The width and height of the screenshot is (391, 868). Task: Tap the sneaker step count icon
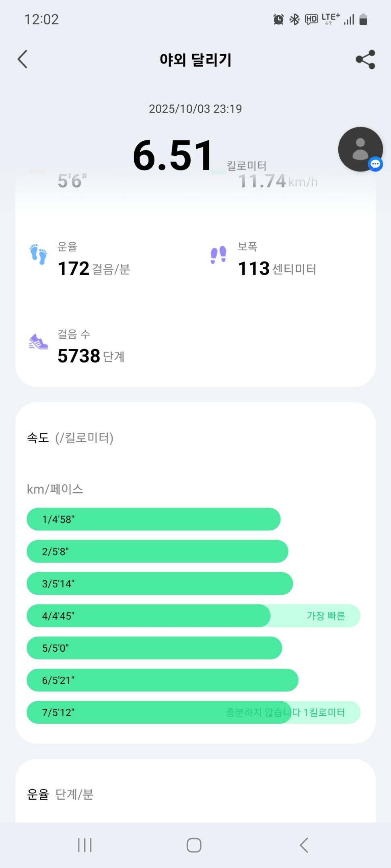(38, 342)
